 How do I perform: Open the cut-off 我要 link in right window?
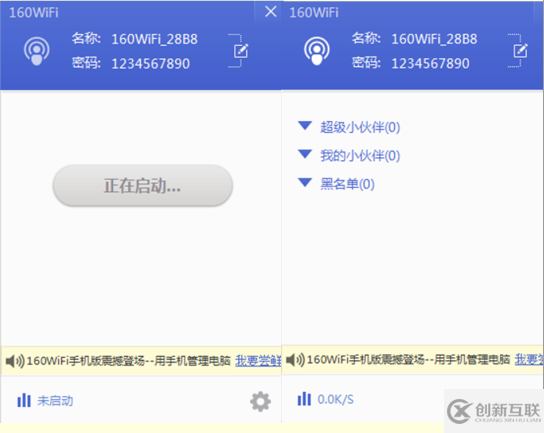pyautogui.click(x=529, y=359)
